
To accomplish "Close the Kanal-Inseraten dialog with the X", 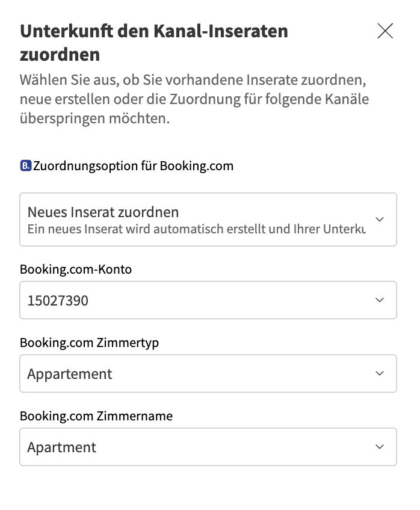I will click(x=385, y=31).
